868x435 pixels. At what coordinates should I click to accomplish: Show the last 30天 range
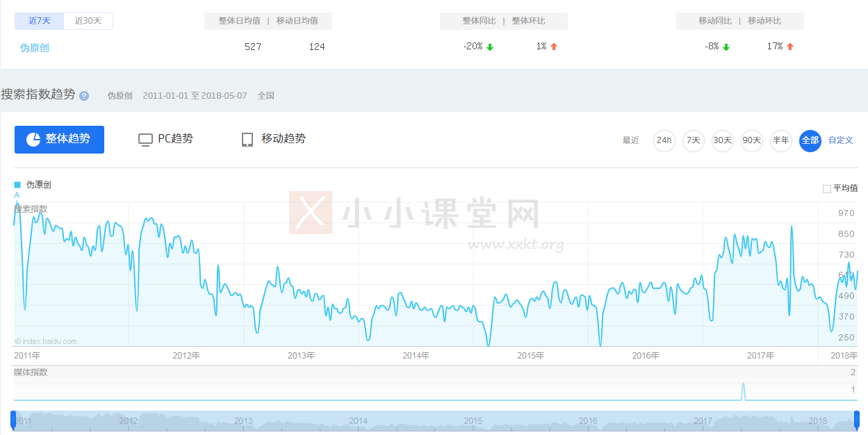coord(723,140)
